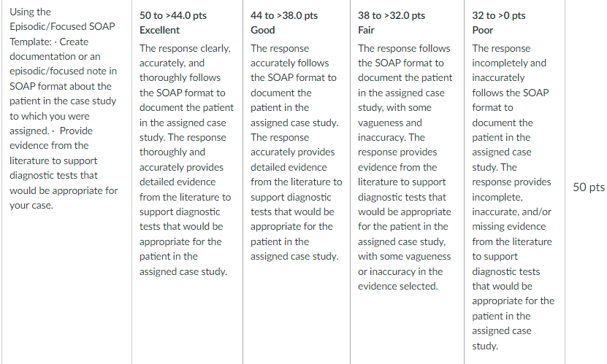Click 'incompletely and inaccurately' in Poor cell
Viewport: 607px width, 364px height.
[x=508, y=70]
